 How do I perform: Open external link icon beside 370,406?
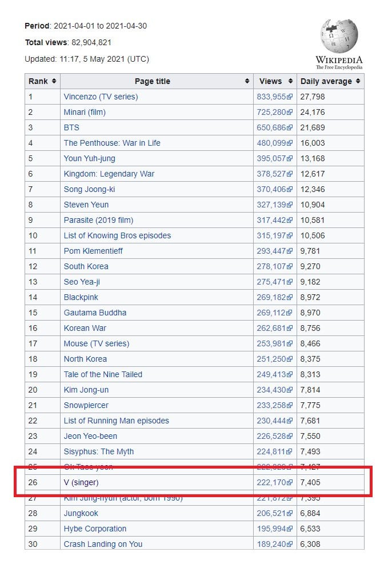(x=290, y=190)
